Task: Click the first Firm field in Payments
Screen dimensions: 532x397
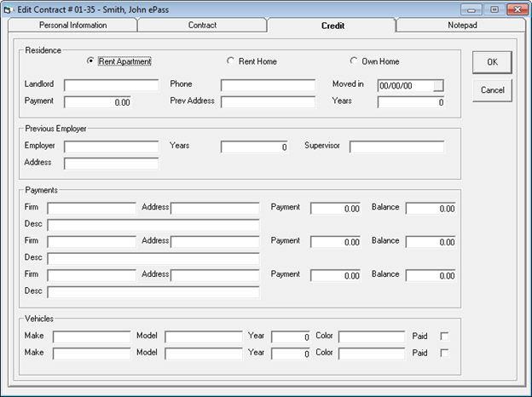Action: [x=91, y=209]
